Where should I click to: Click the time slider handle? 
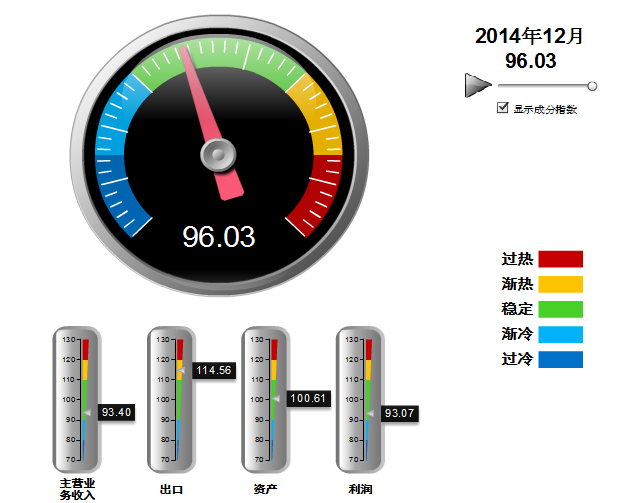pos(593,87)
